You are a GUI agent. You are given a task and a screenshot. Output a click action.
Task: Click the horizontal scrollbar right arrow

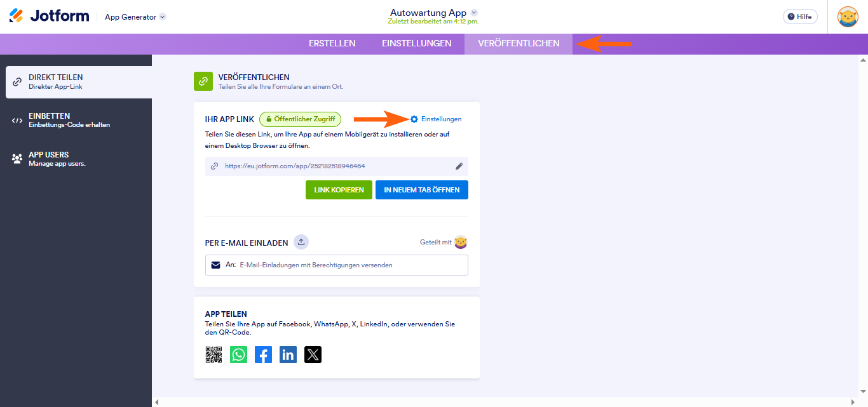853,402
